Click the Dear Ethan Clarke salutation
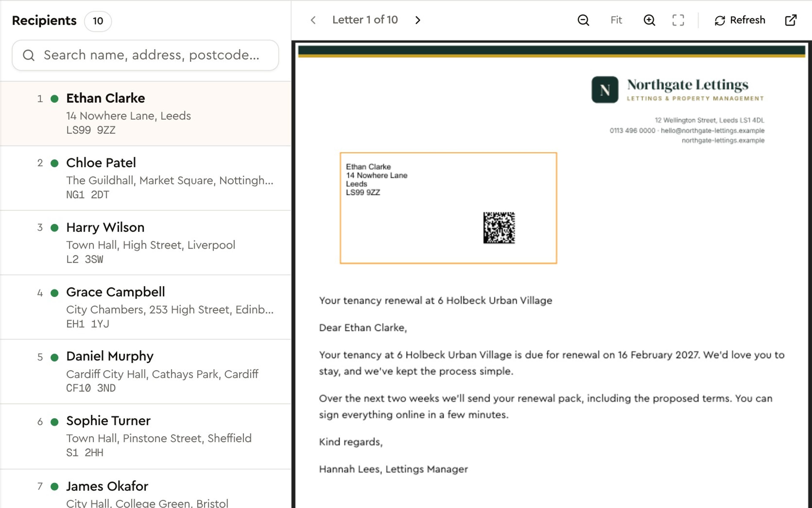Image resolution: width=812 pixels, height=508 pixels. 363,328
